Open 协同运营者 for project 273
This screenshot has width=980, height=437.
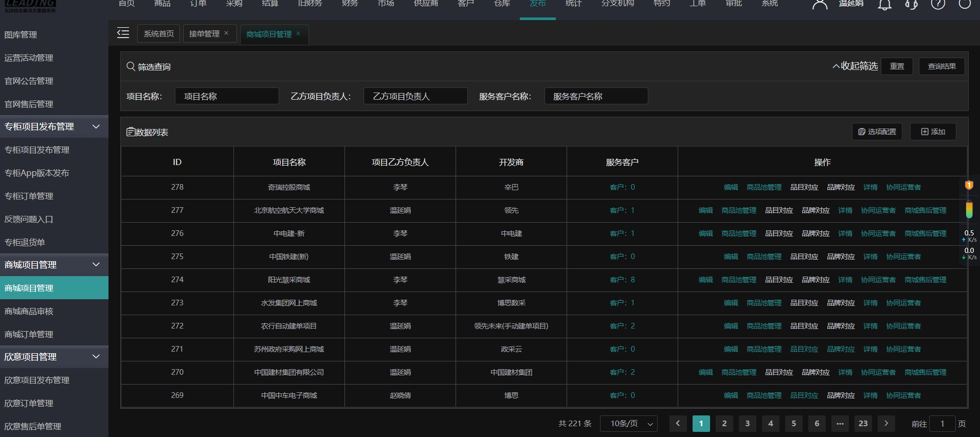(x=903, y=303)
